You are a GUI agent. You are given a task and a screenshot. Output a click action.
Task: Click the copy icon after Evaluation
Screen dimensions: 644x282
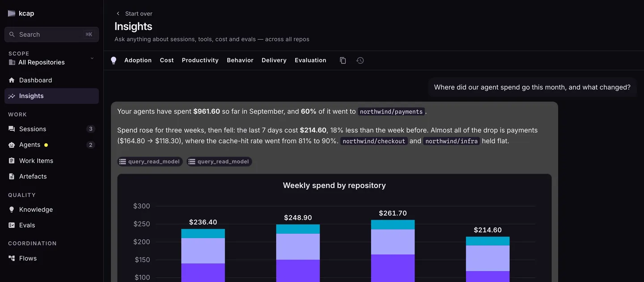(x=343, y=60)
